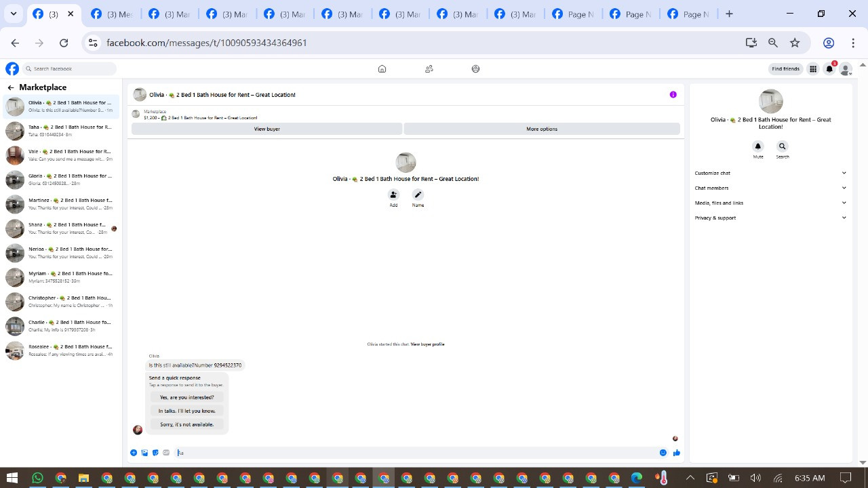Open a new browser tab
Viewport: 868px width, 488px height.
point(729,14)
